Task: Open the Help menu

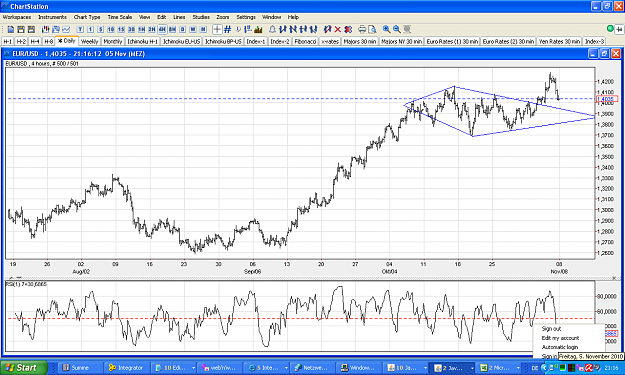Action: [293, 17]
